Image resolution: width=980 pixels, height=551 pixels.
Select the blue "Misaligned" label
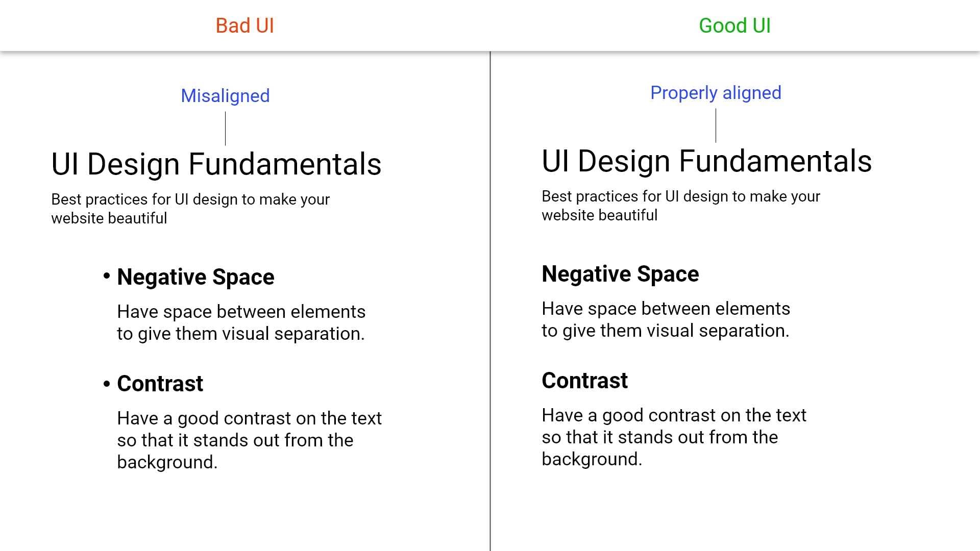coord(225,96)
